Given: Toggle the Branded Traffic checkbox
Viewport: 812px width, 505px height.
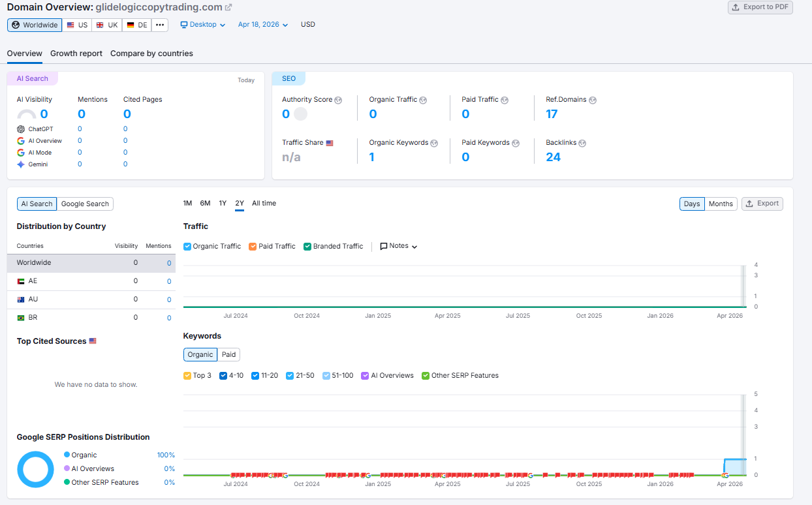Looking at the screenshot, I should [x=307, y=247].
